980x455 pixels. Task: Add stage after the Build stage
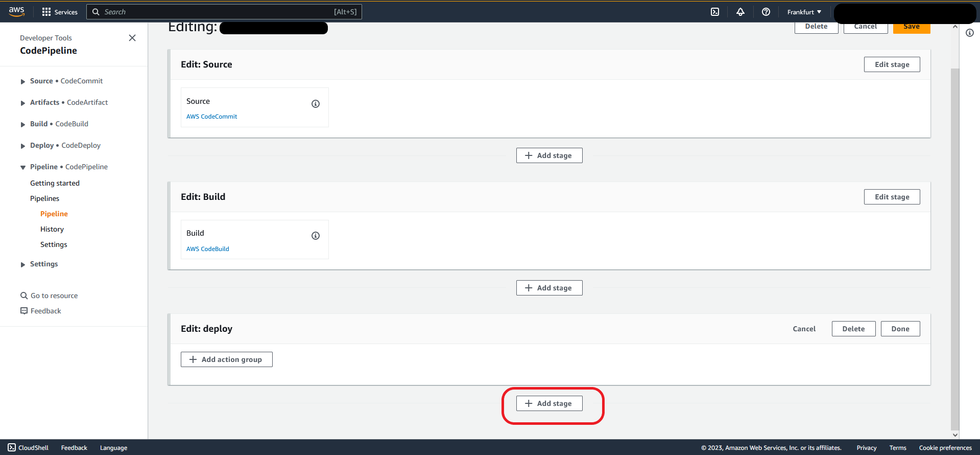pos(549,288)
